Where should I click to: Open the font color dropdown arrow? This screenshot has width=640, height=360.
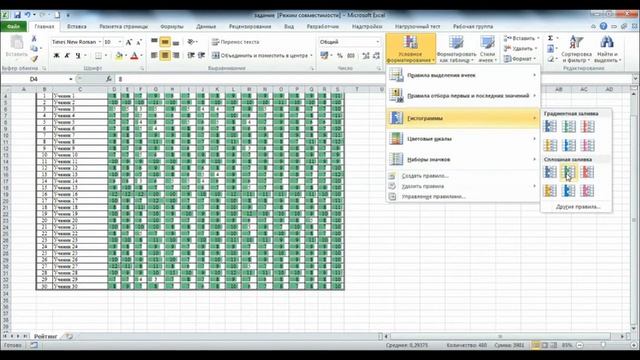pyautogui.click(x=141, y=56)
